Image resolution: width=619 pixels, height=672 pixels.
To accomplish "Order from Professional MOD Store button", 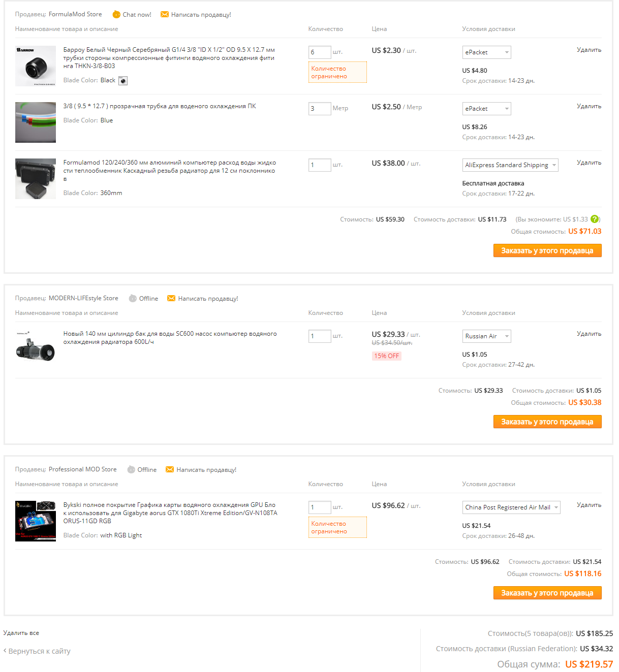I will pos(547,593).
